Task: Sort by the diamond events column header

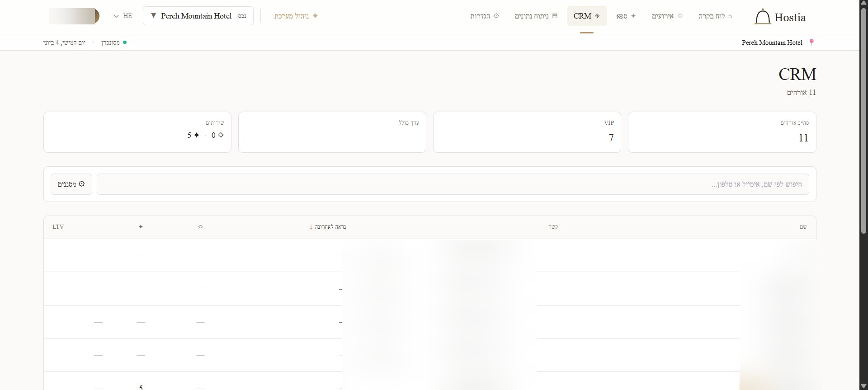Action: point(200,227)
